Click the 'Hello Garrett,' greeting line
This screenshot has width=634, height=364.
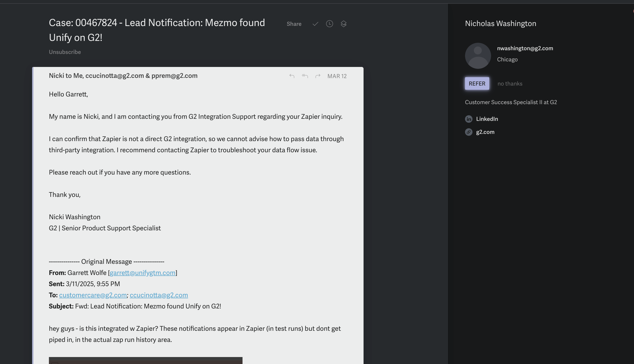pos(68,94)
